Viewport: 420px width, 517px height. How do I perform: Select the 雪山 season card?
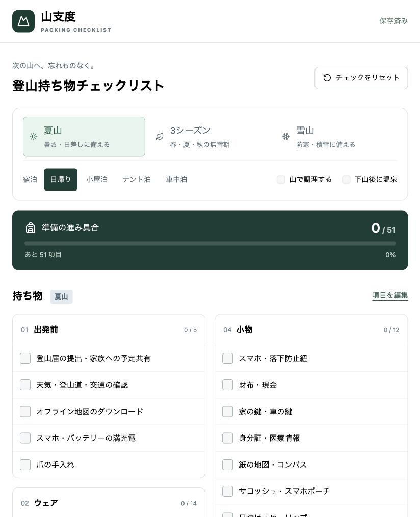click(x=336, y=137)
